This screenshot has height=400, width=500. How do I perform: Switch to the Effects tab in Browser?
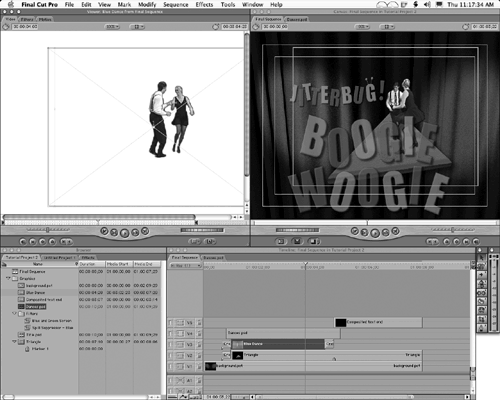pyautogui.click(x=88, y=258)
